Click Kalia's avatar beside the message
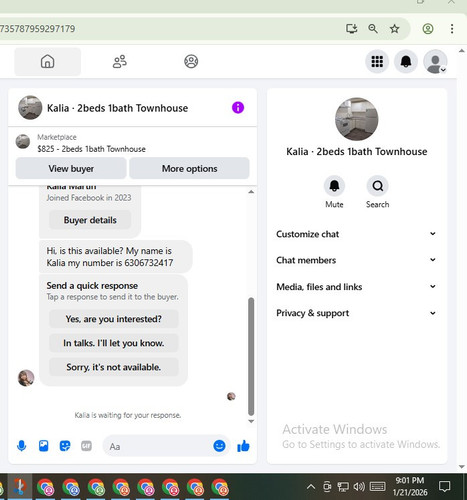467x500 pixels. tap(26, 378)
